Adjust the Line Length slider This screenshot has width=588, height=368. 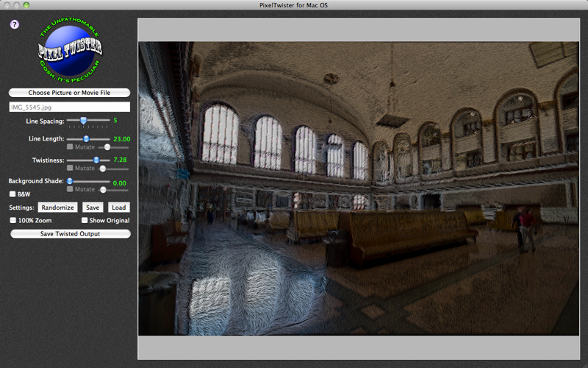coord(86,139)
